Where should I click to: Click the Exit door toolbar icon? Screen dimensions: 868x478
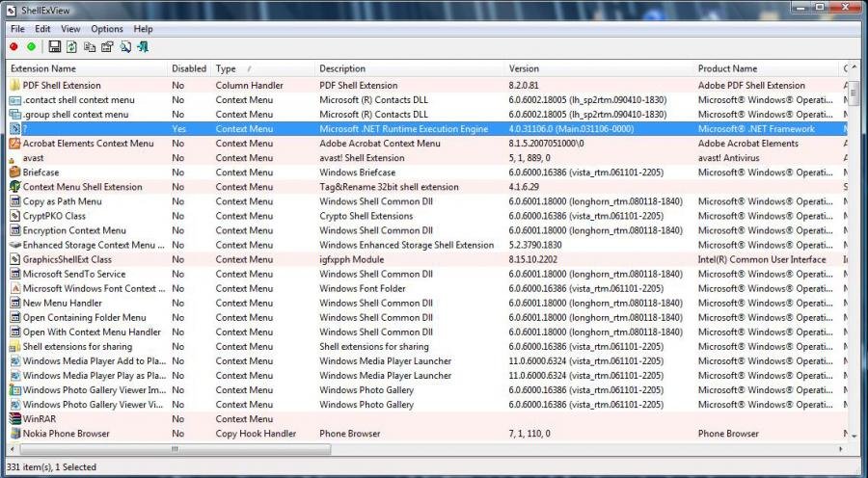[143, 47]
